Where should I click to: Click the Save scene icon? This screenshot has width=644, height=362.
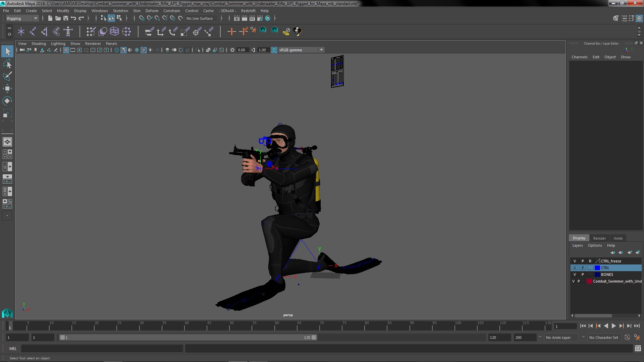coord(66,18)
